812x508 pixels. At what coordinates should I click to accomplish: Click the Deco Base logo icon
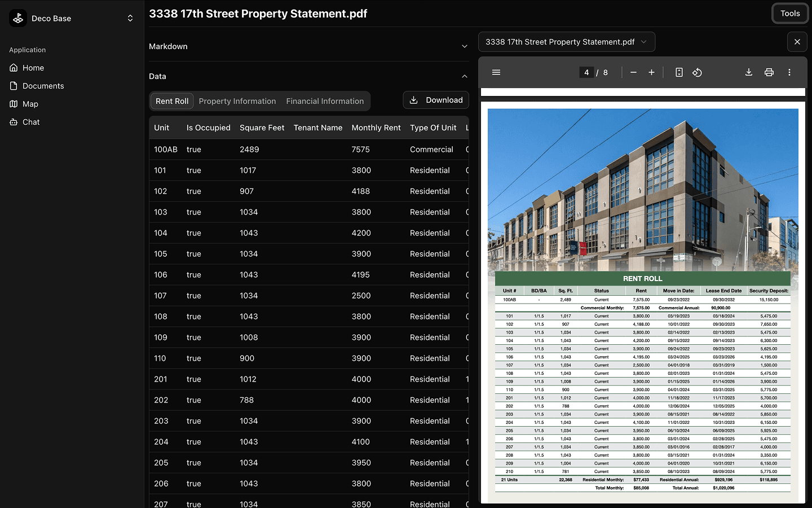(18, 18)
